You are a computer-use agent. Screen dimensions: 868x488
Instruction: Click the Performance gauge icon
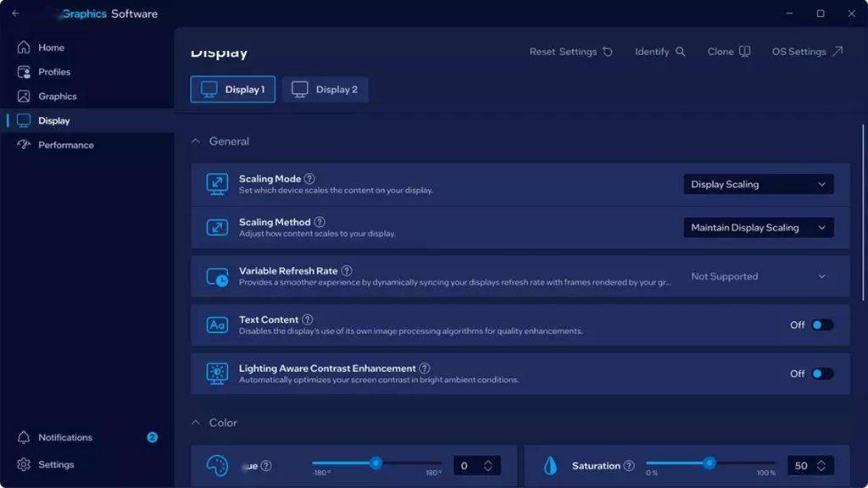coord(24,144)
